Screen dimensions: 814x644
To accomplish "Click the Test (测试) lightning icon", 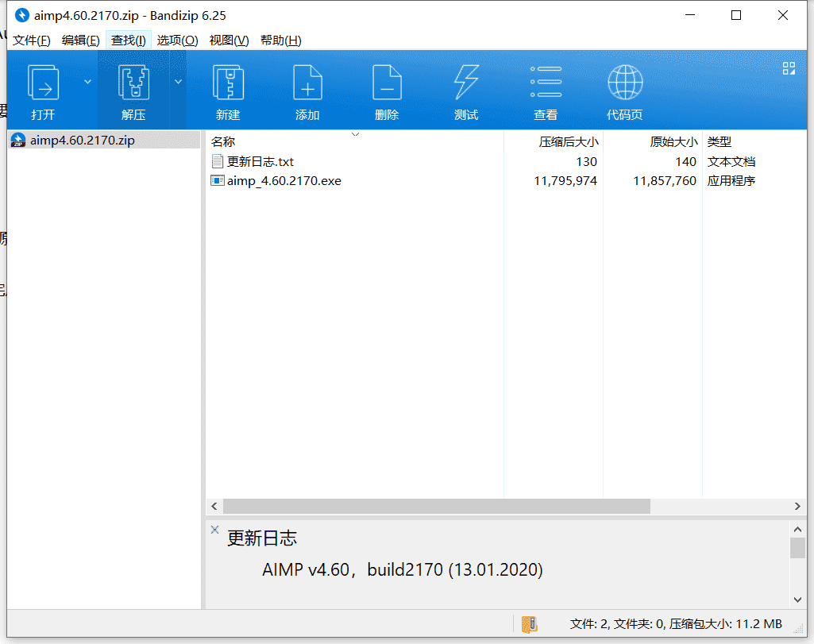I will (466, 83).
